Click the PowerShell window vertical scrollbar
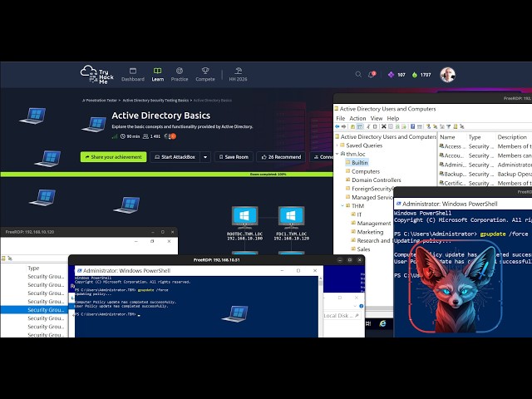The width and height of the screenshot is (532, 399). click(320, 307)
